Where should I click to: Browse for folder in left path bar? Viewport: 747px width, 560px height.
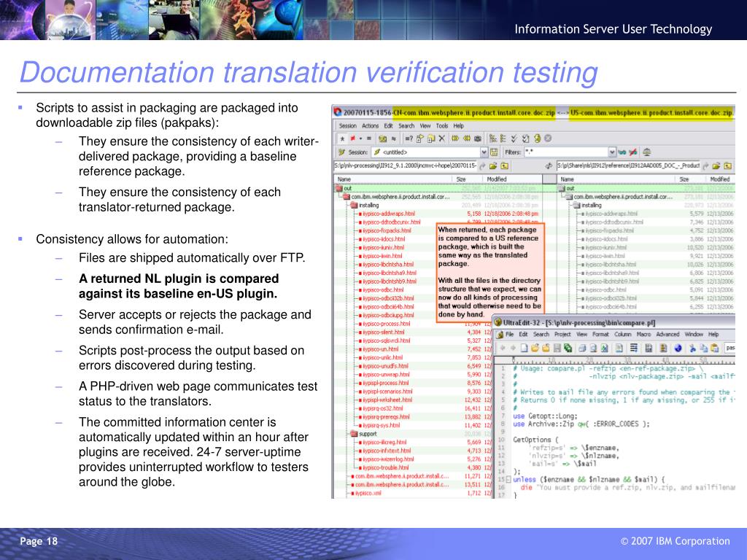coord(493,166)
